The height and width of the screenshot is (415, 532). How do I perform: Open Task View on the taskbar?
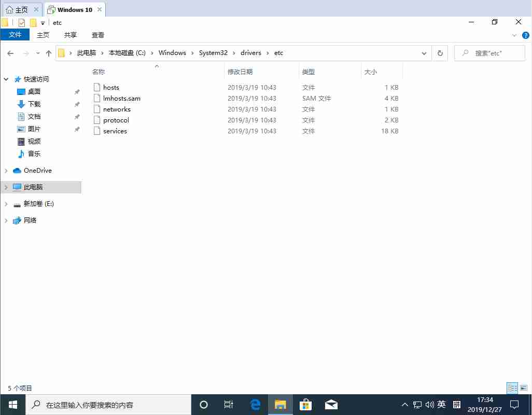coord(229,405)
